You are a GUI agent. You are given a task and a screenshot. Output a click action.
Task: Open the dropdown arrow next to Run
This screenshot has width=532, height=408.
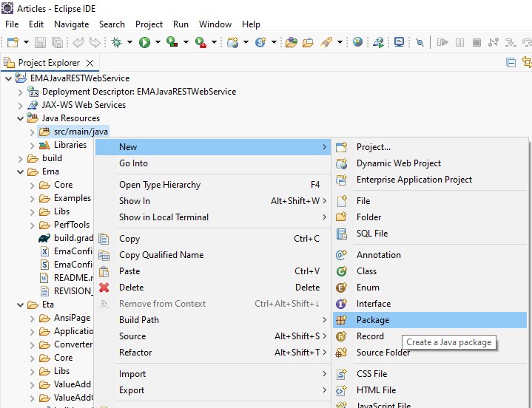click(158, 42)
